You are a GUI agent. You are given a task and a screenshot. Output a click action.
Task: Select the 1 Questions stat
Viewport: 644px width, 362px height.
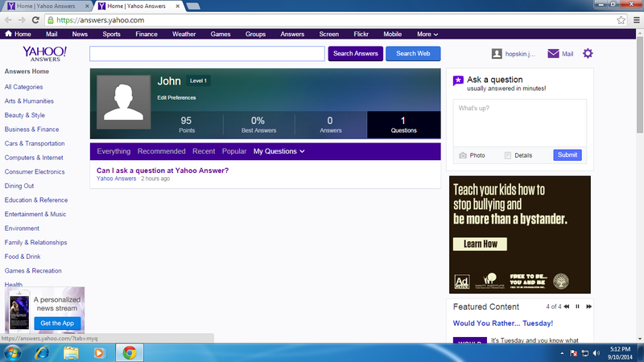pos(404,125)
